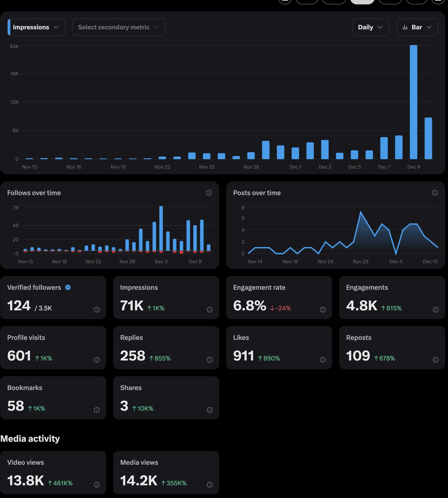The image size is (448, 498).
Task: Click the 678% reposts change
Action: click(x=385, y=358)
